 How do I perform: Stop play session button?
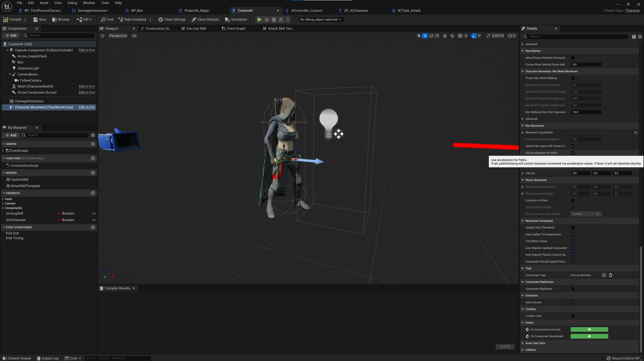coord(274,19)
